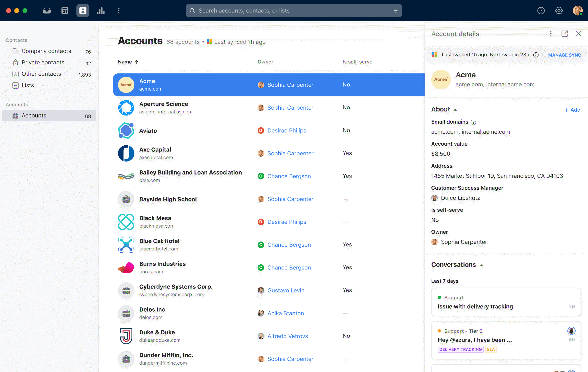Click the SLA tag
The width and height of the screenshot is (588, 372).
[490, 349]
